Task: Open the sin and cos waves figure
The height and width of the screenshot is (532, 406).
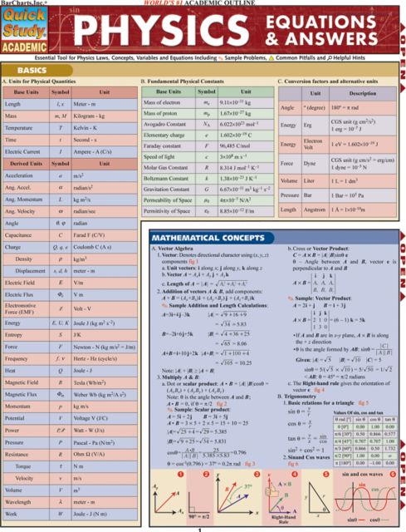Action: [365, 499]
